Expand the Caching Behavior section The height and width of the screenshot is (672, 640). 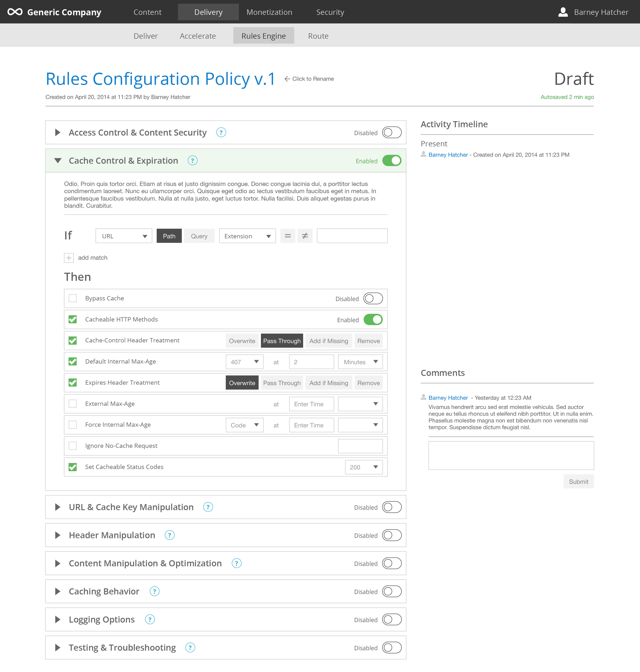click(58, 591)
